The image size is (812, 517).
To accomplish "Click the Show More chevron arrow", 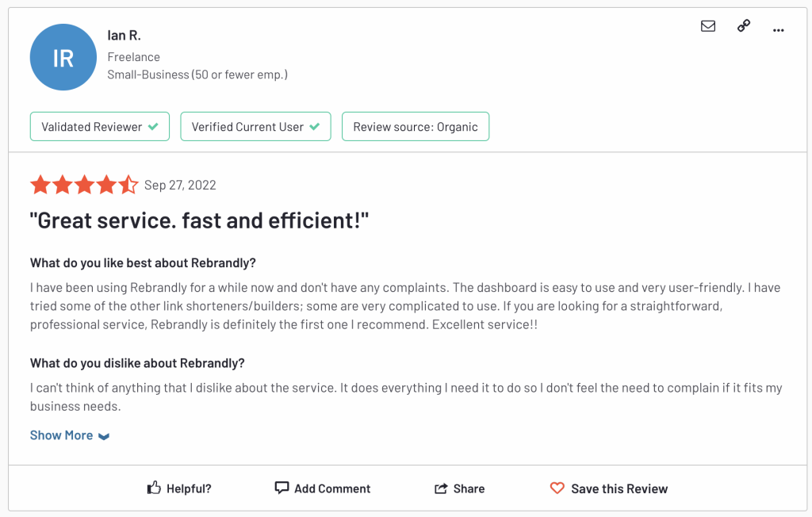I will 104,436.
